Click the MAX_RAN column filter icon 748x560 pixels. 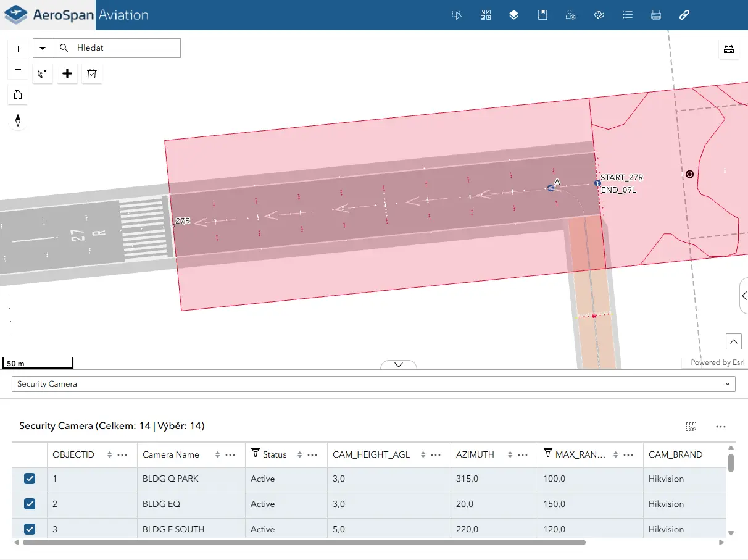[547, 454]
